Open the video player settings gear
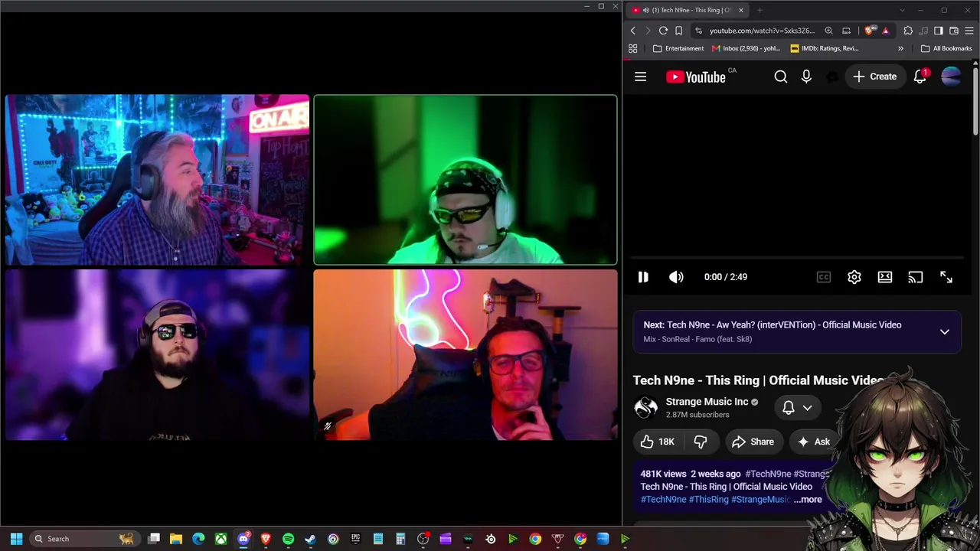The height and width of the screenshot is (551, 980). click(854, 277)
